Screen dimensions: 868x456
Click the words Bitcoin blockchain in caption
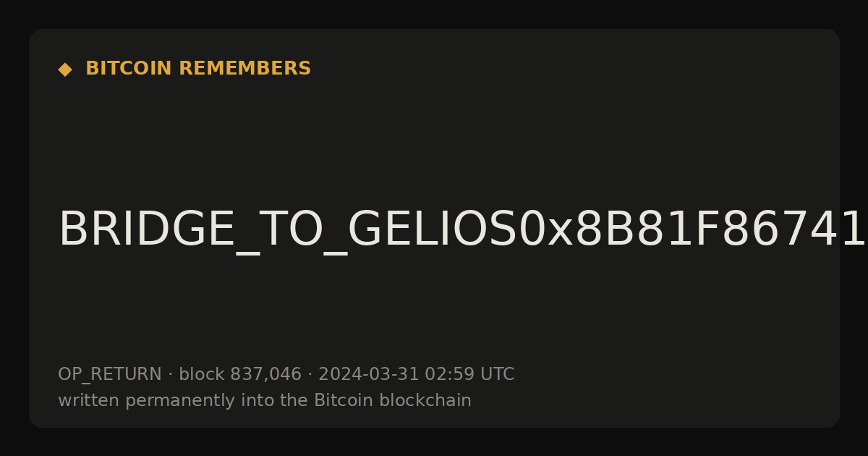393,400
